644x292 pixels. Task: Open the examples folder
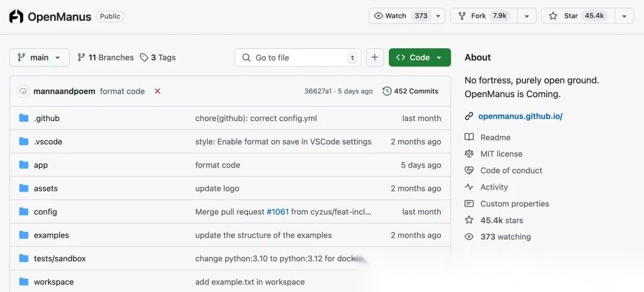(x=51, y=235)
